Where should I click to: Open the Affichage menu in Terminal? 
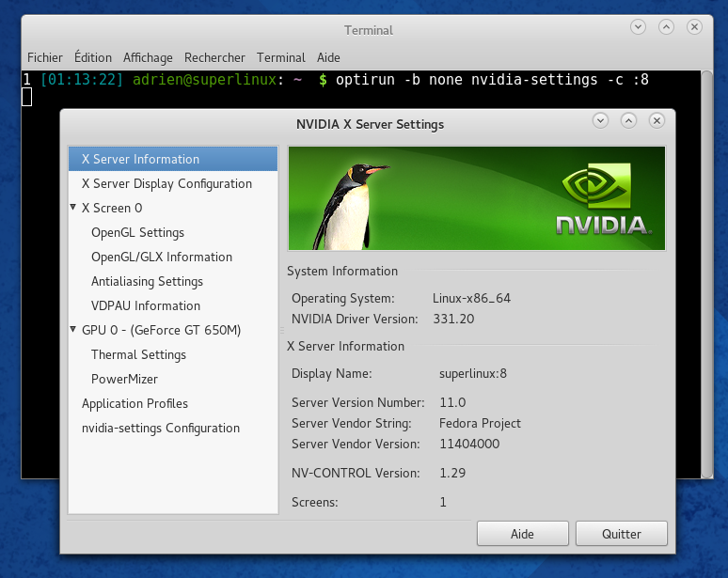[148, 57]
